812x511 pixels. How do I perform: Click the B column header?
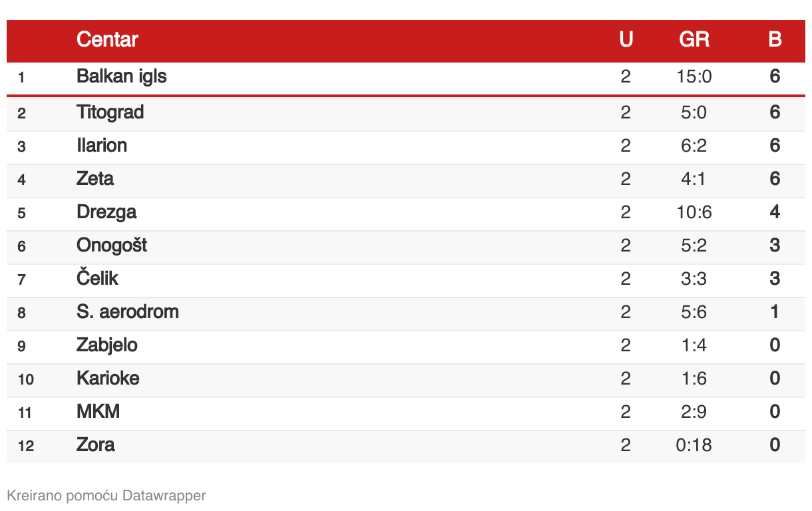pos(775,40)
